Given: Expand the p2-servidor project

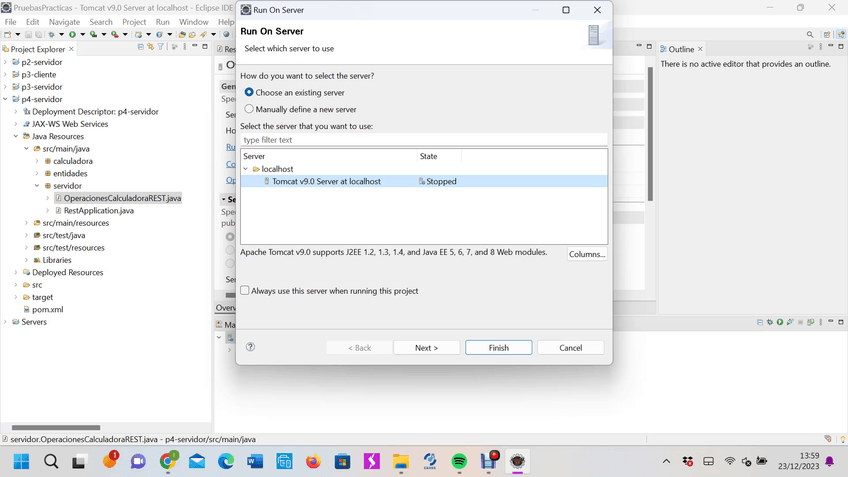Looking at the screenshot, I should pyautogui.click(x=5, y=62).
